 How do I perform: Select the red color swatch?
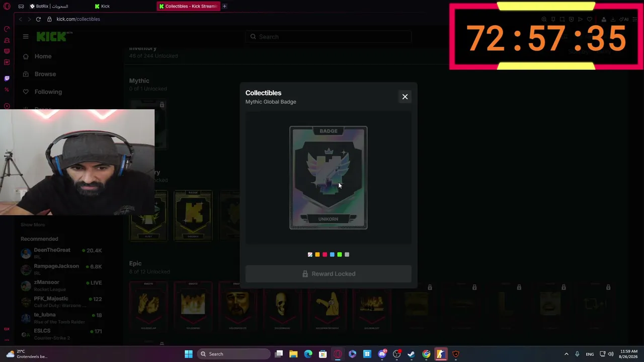click(325, 254)
